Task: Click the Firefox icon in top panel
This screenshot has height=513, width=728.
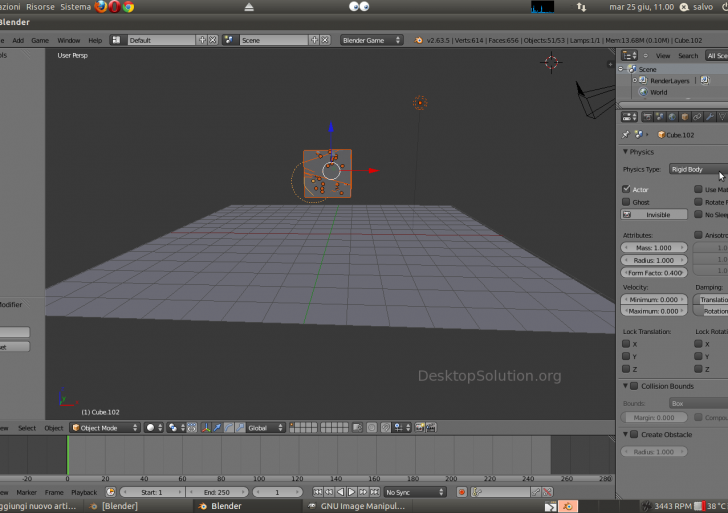Action: (x=101, y=7)
